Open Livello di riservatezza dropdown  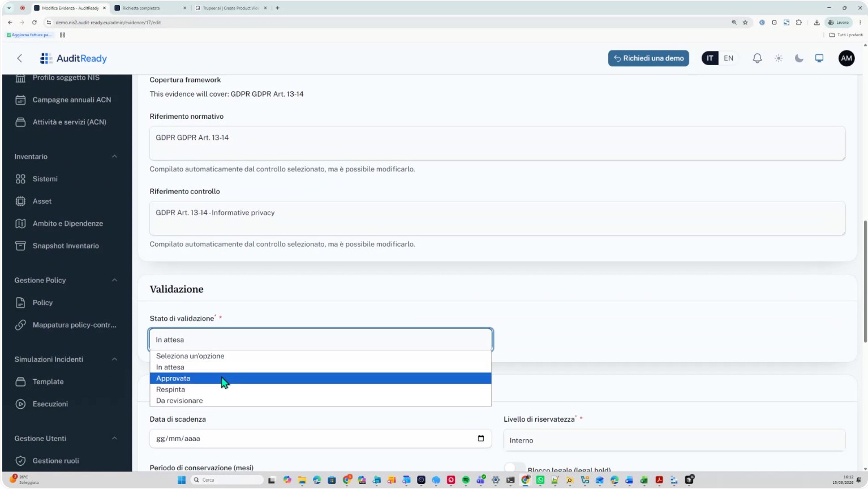tap(674, 440)
